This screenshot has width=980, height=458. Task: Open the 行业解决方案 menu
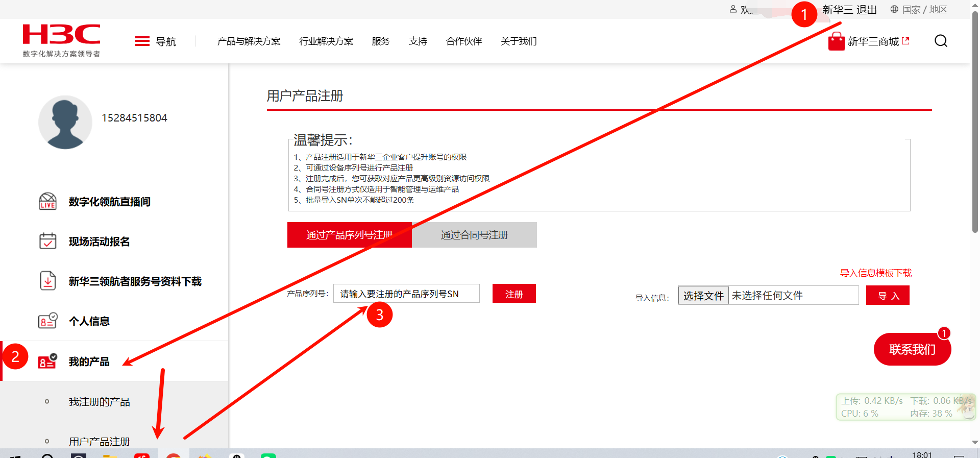click(x=326, y=41)
